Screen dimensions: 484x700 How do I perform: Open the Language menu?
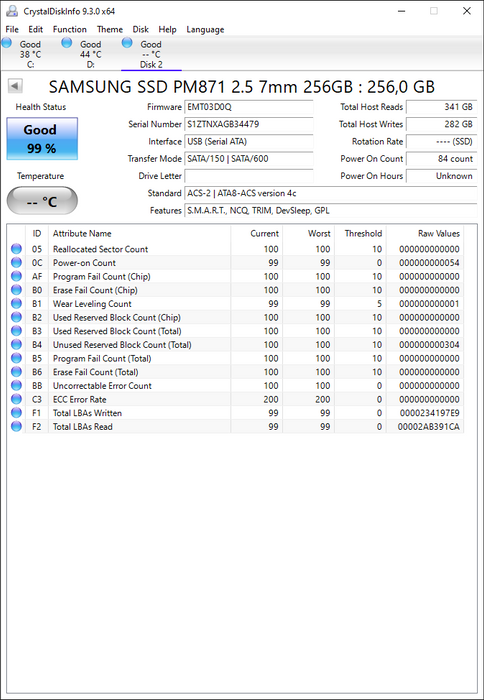(x=205, y=29)
